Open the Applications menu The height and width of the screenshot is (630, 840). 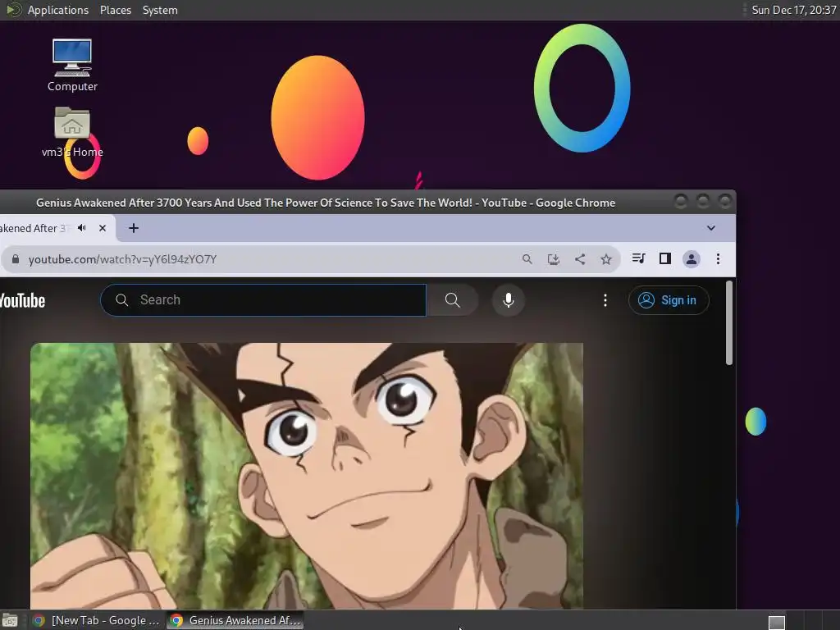(x=58, y=10)
